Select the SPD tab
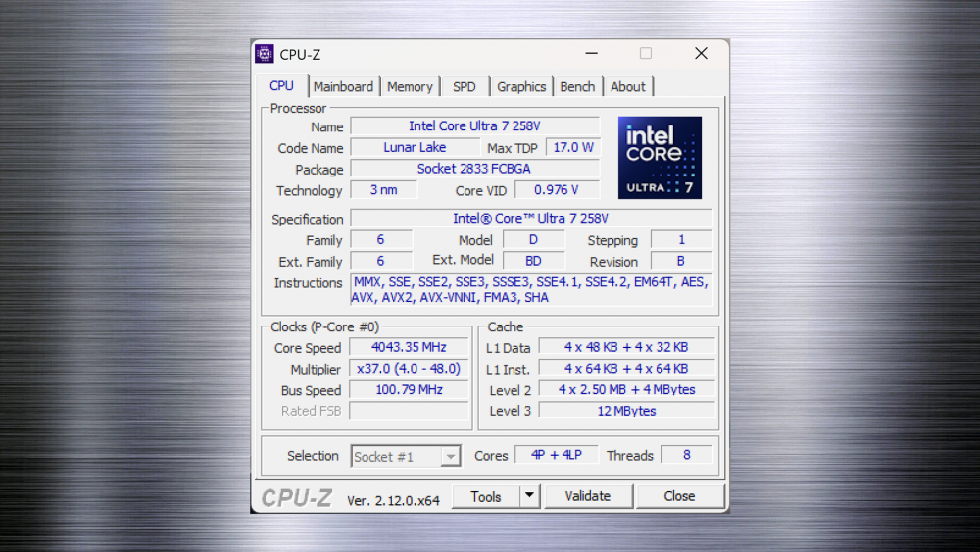 click(464, 87)
